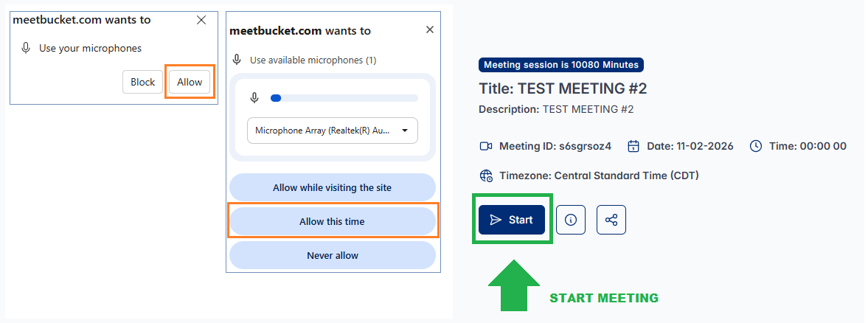Select Never allow microphone access
The image size is (868, 323).
[x=332, y=255]
